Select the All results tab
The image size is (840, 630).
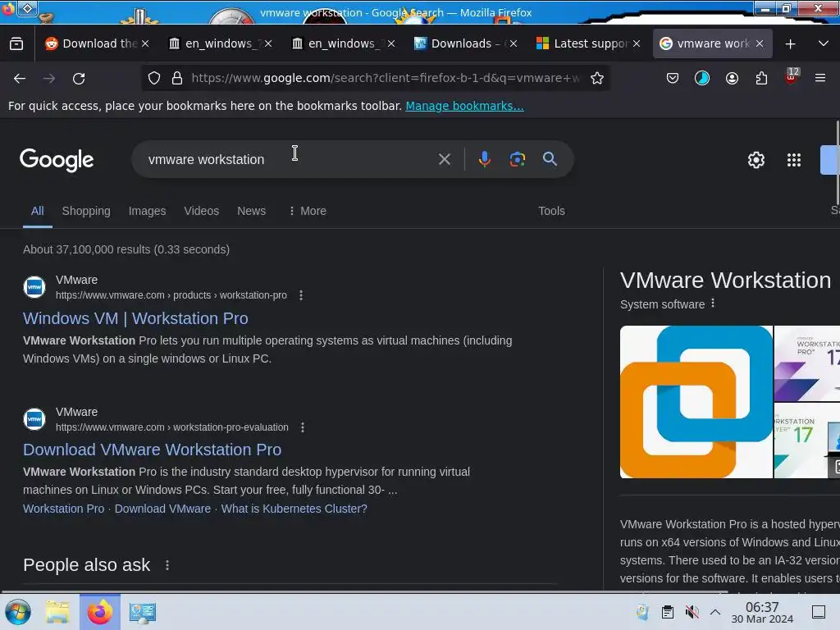click(37, 211)
